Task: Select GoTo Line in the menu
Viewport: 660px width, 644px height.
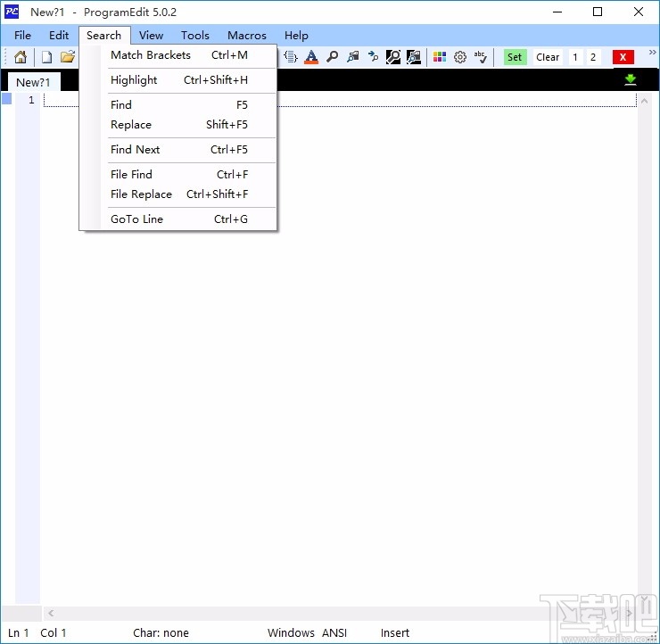Action: [x=179, y=219]
